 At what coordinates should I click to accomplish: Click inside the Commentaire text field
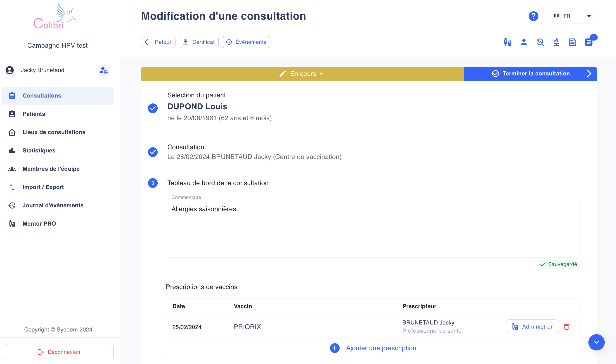373,227
